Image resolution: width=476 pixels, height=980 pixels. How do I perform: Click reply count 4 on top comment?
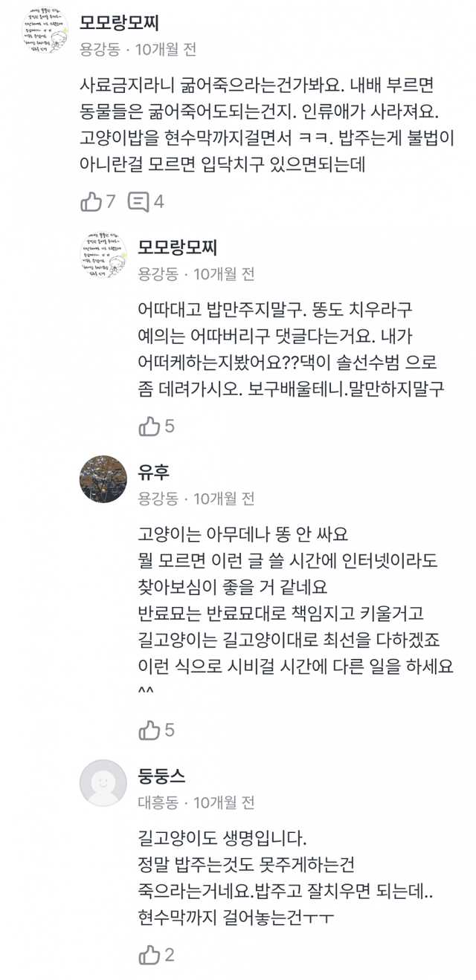coord(158,201)
